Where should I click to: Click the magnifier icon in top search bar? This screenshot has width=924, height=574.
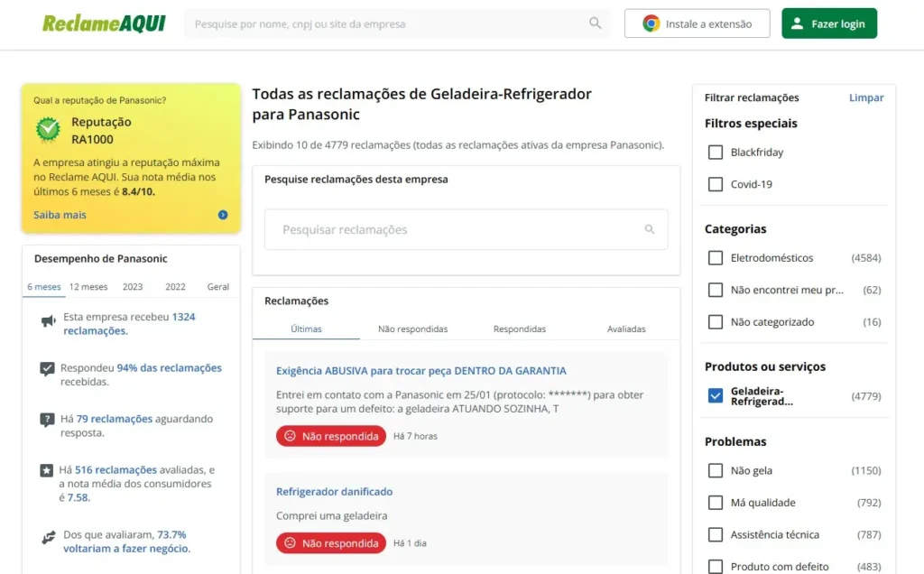pyautogui.click(x=596, y=23)
